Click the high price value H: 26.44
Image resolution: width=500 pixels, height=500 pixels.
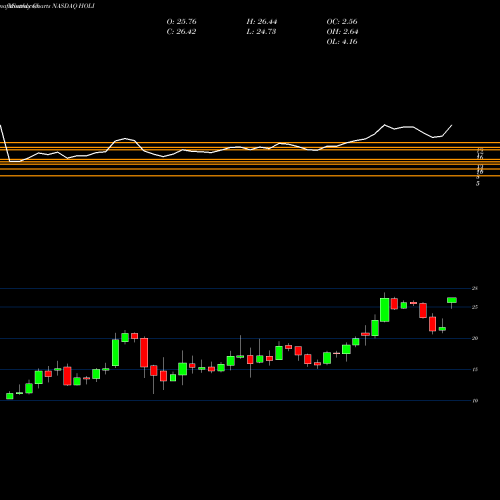click(262, 22)
